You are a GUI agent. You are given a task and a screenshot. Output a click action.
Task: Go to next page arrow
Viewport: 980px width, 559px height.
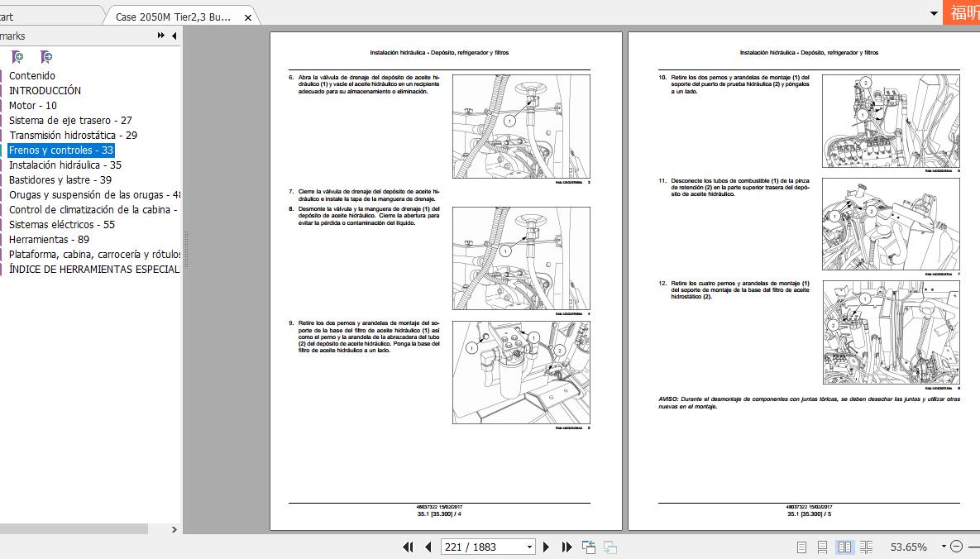[x=547, y=547]
